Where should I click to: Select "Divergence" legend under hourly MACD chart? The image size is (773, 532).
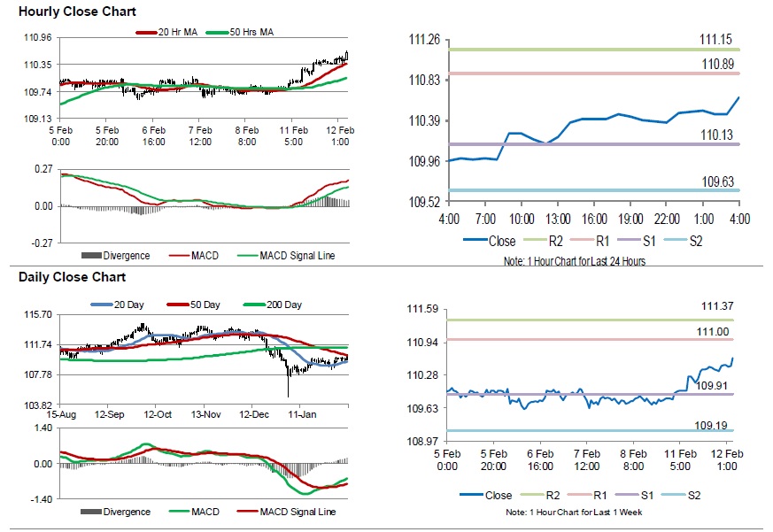click(127, 256)
